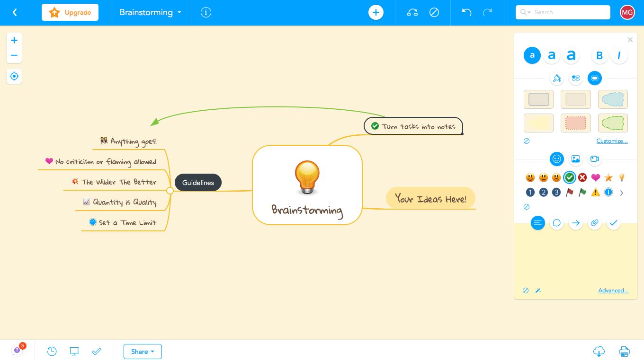Choose the green blob boundary swatch
This screenshot has width=644, height=361.
[613, 123]
